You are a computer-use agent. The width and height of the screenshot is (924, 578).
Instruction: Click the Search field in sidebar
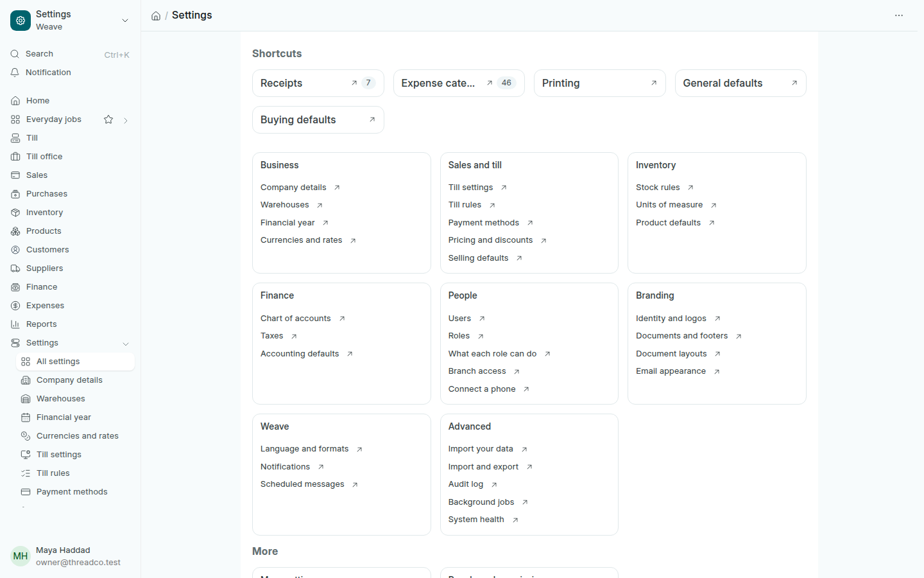tap(70, 54)
